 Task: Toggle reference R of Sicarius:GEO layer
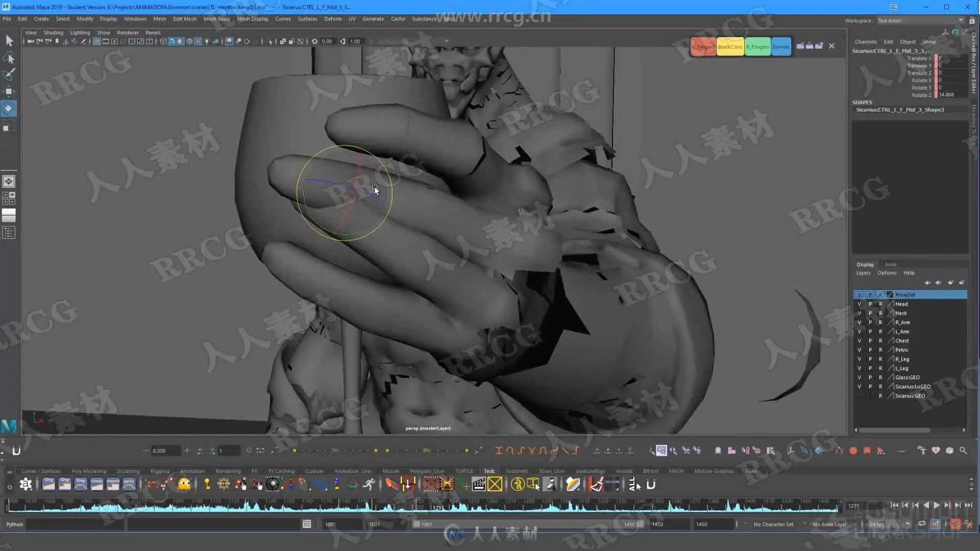point(880,396)
